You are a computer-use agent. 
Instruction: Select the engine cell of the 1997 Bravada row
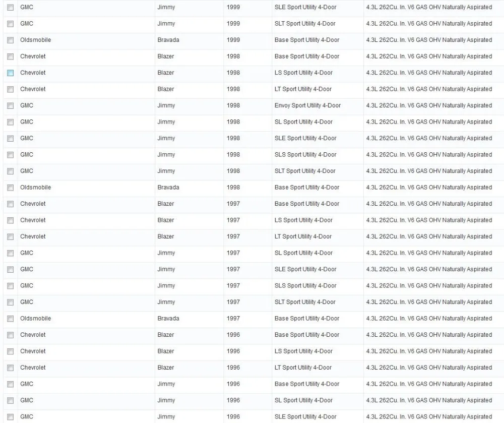429,319
